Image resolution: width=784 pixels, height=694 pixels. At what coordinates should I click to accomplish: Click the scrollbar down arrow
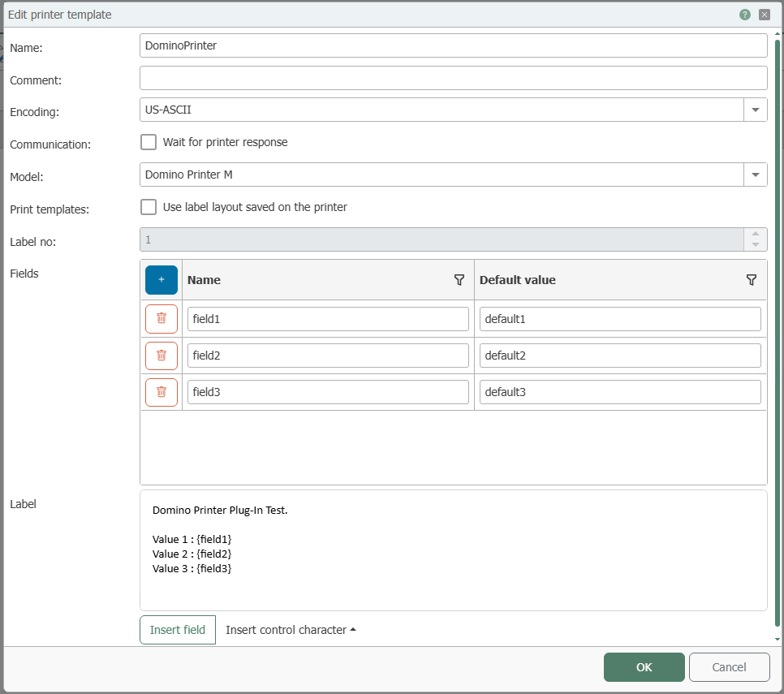pyautogui.click(x=777, y=639)
